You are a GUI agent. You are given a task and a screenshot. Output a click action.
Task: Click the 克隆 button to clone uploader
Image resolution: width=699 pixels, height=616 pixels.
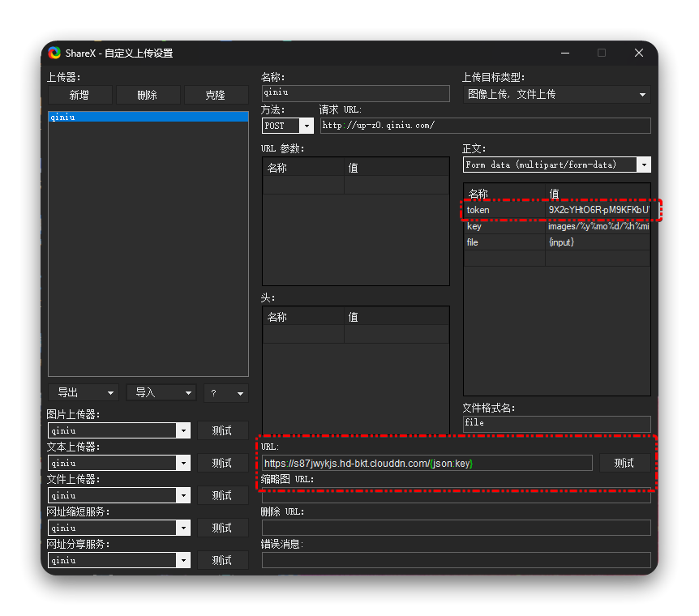coord(216,95)
